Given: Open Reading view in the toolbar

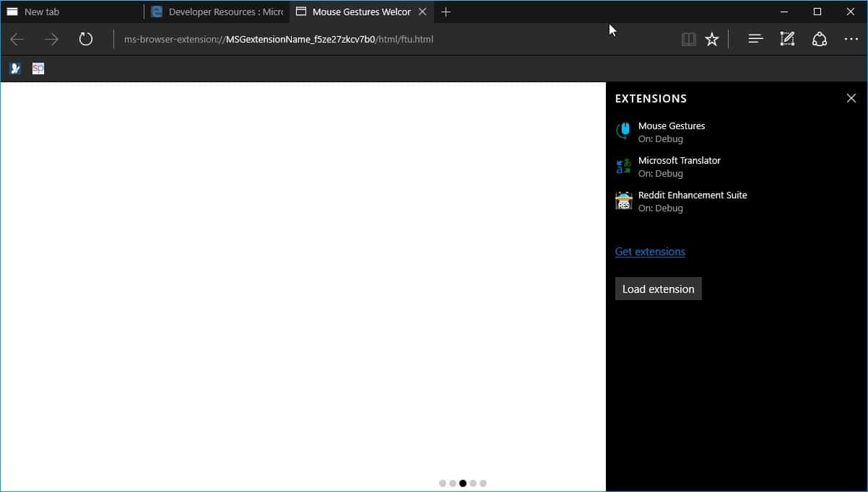Looking at the screenshot, I should [x=688, y=39].
